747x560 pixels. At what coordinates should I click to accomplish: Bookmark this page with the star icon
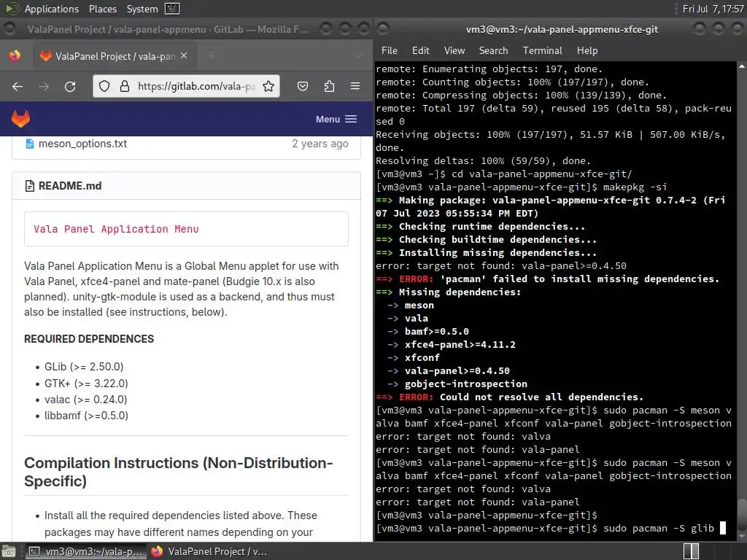[x=268, y=86]
